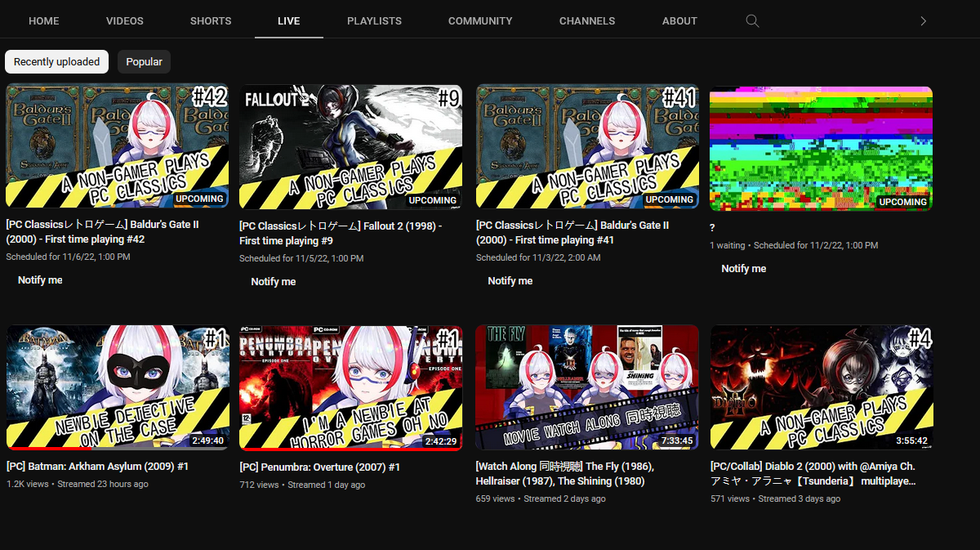980x550 pixels.
Task: Open title link Fallout 2 (1998) First time playing #9
Action: [340, 233]
